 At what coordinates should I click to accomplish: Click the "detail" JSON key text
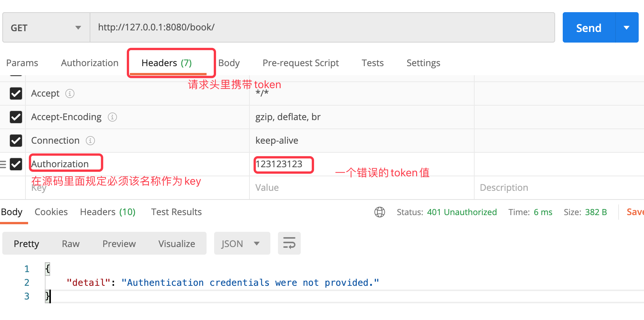click(88, 283)
